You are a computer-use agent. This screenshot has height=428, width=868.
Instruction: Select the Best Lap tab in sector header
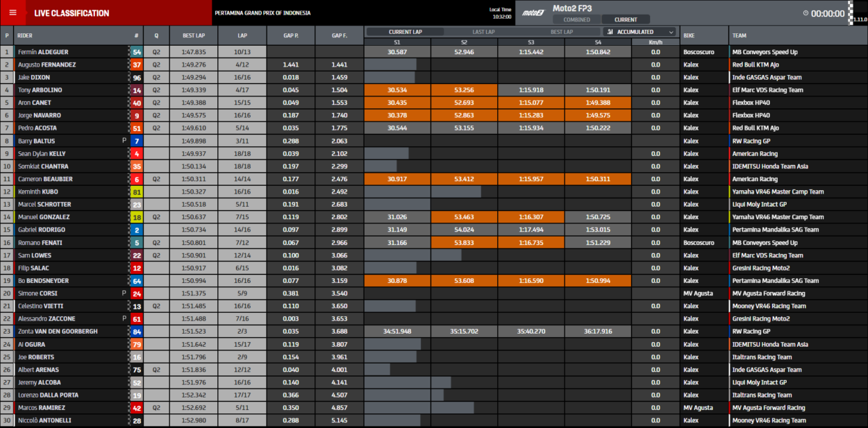point(562,32)
